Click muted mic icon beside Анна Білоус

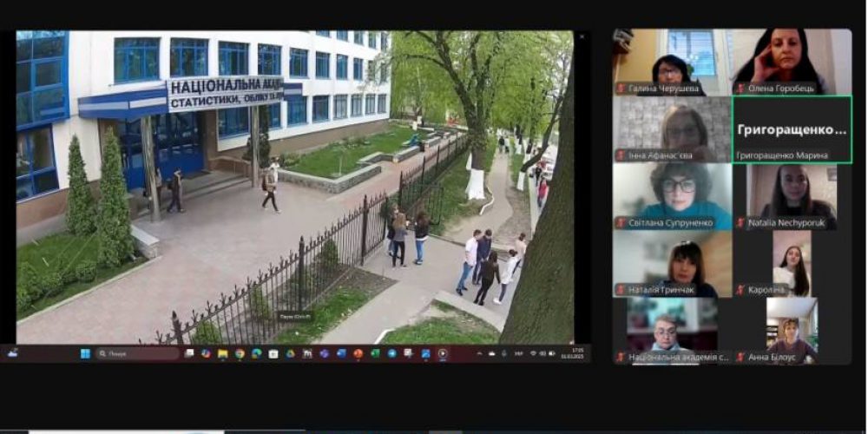coord(740,357)
